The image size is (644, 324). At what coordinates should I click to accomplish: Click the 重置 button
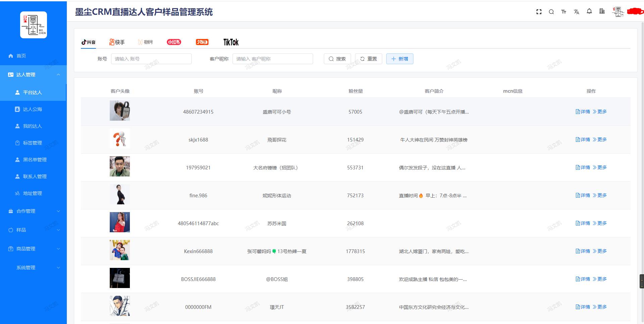click(x=368, y=59)
